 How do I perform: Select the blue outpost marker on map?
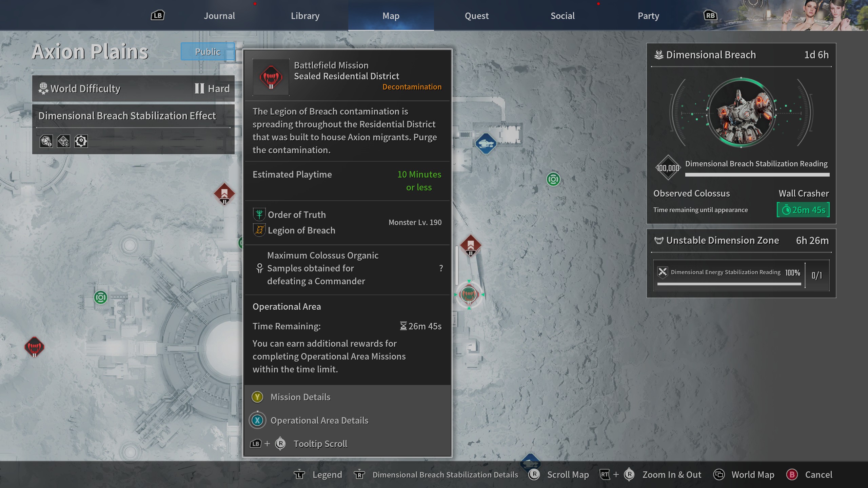486,144
